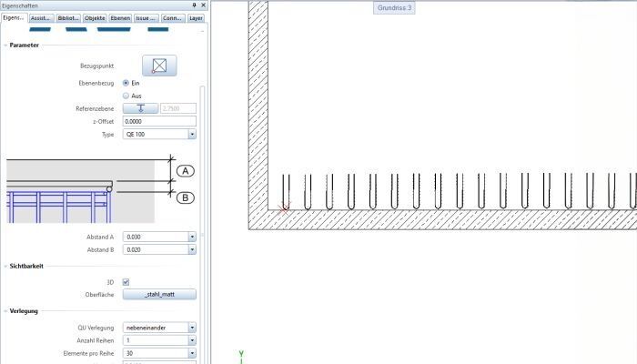Collapse the Parameter section
Screen dimensions: 637x364
point(5,45)
